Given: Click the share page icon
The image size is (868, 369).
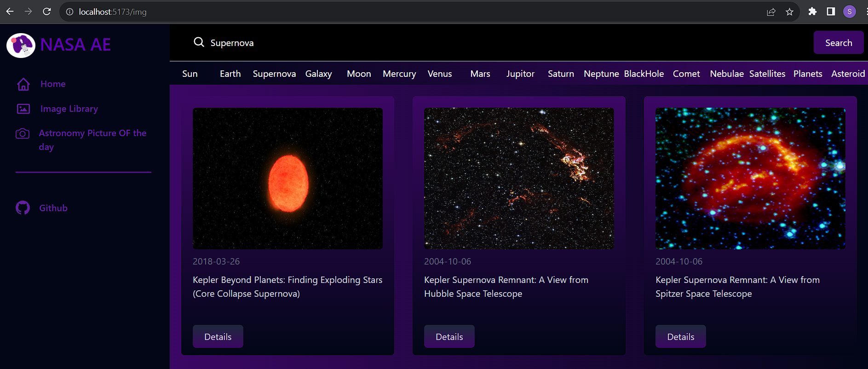Looking at the screenshot, I should point(771,12).
